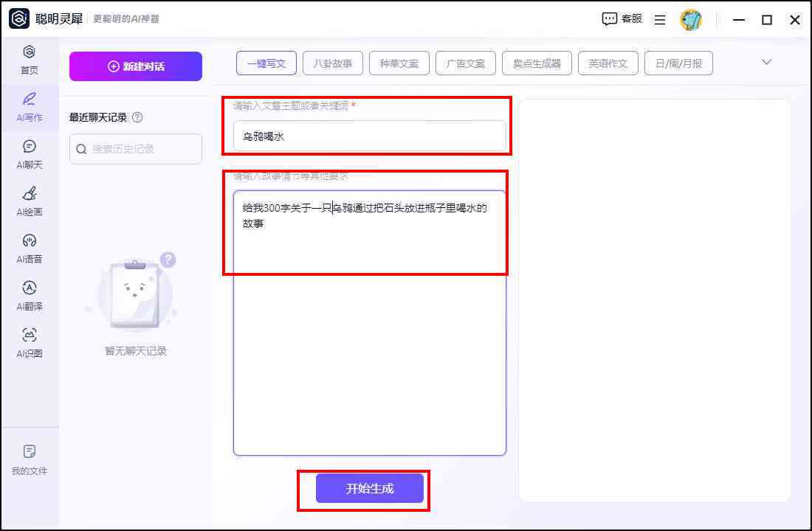
Task: Select the 日/周/月报 tab
Action: pos(678,63)
